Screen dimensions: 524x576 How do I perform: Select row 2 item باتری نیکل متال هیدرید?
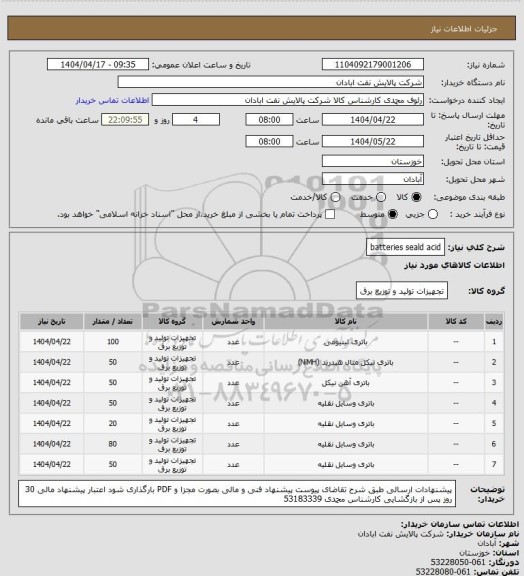(345, 363)
